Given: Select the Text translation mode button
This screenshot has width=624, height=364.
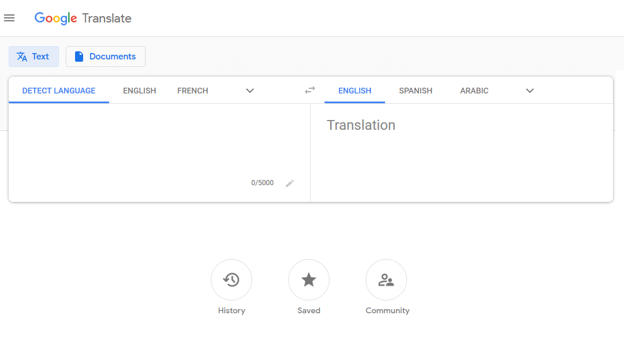Looking at the screenshot, I should 33,57.
